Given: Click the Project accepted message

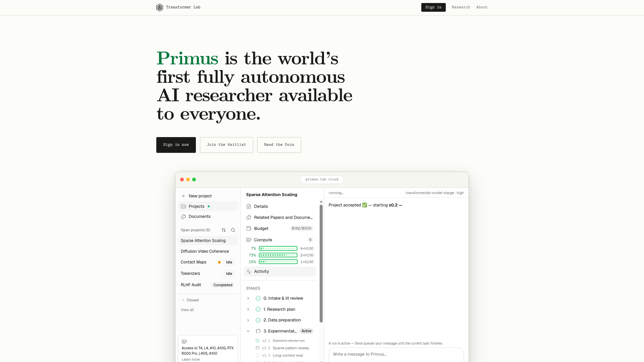Looking at the screenshot, I should [x=365, y=205].
